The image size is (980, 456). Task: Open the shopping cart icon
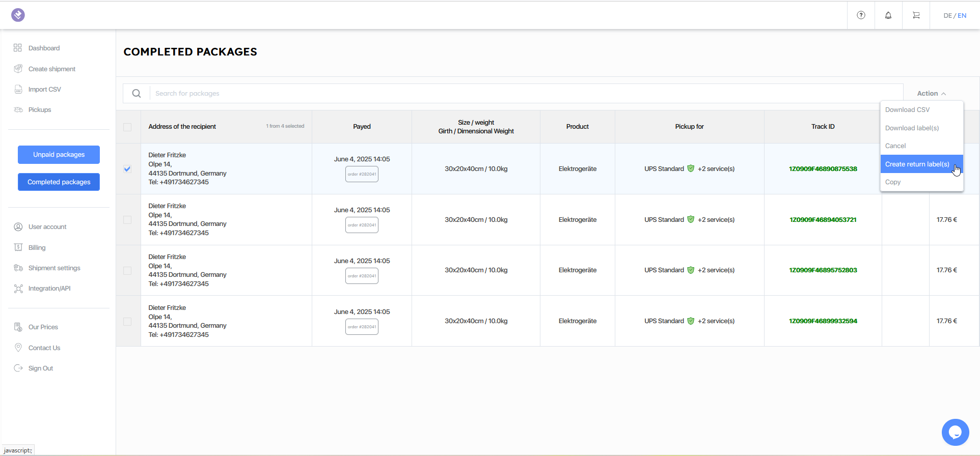click(916, 15)
